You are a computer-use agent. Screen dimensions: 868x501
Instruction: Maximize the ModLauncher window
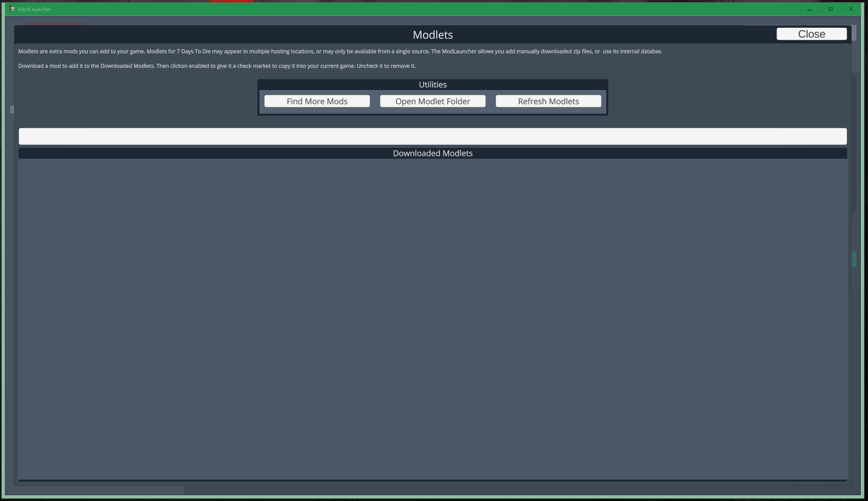[830, 9]
